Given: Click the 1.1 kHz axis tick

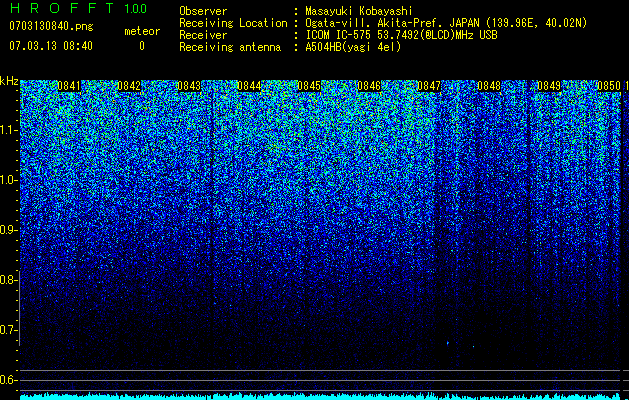Looking at the screenshot, I should [x=9, y=130].
